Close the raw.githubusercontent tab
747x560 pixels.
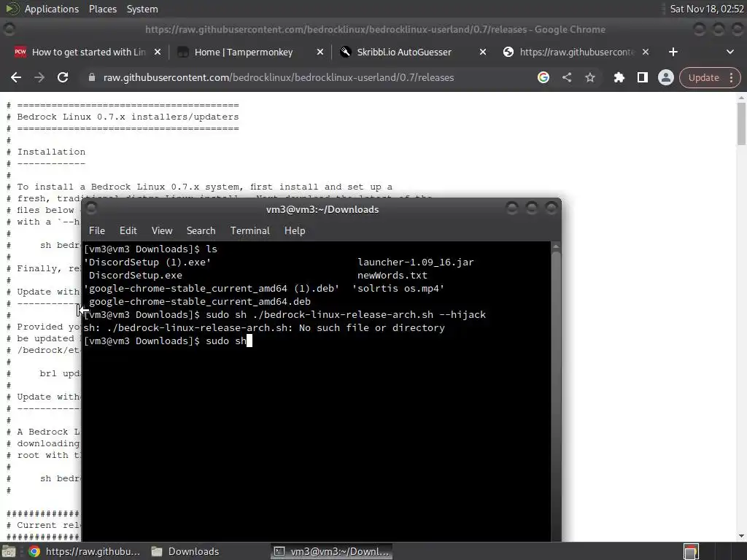click(646, 52)
